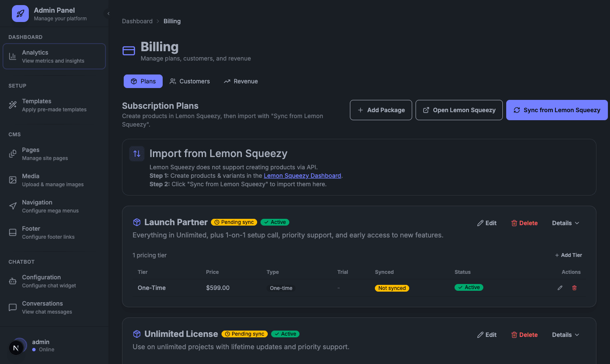This screenshot has height=364, width=610.
Task: Expand Details for Unlimited License plan
Action: coord(565,334)
